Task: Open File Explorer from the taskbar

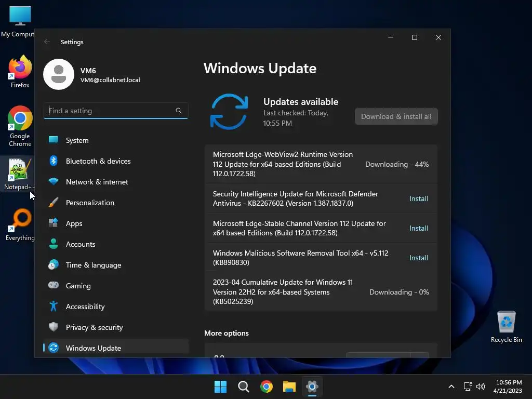Action: 289,387
